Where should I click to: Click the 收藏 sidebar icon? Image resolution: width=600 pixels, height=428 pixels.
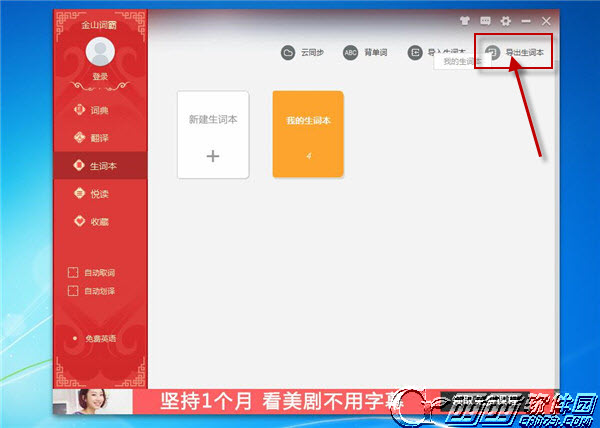click(79, 221)
